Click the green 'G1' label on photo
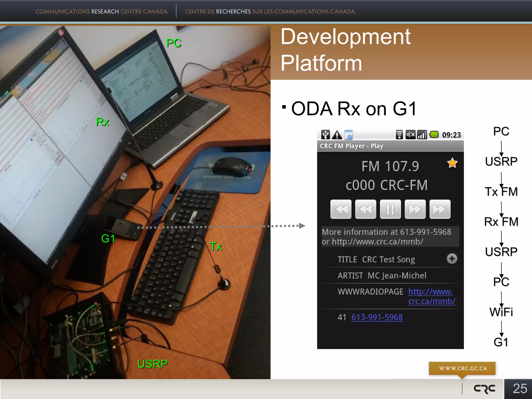532x399 pixels. click(108, 238)
